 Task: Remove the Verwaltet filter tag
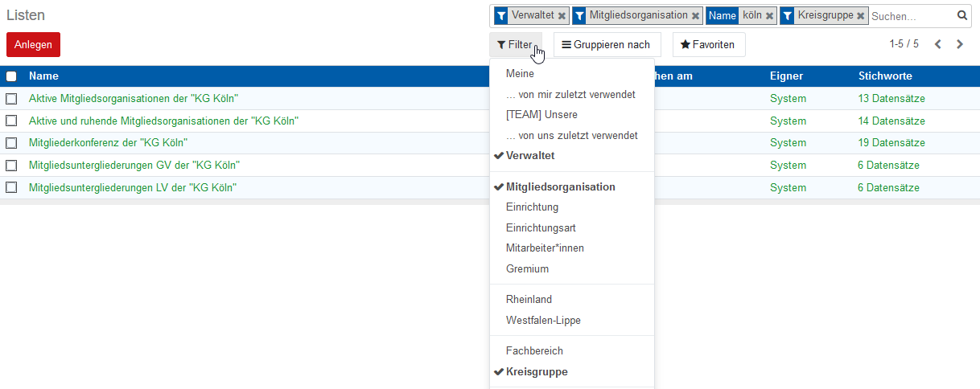(x=562, y=16)
